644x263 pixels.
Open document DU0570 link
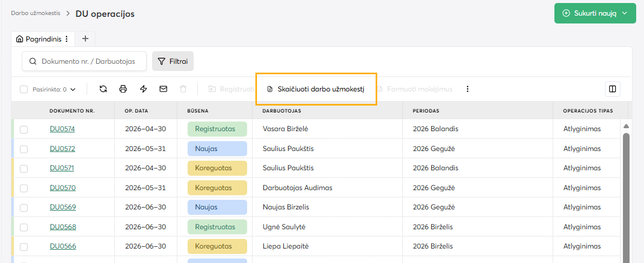pyautogui.click(x=63, y=187)
